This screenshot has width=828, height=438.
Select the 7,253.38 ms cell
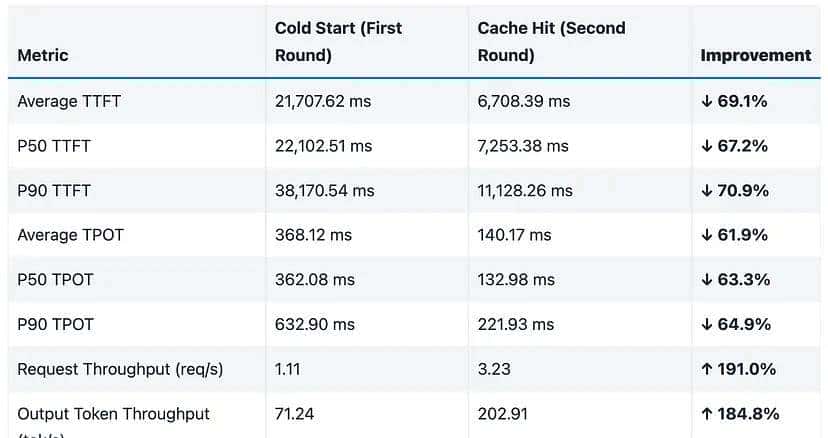523,146
